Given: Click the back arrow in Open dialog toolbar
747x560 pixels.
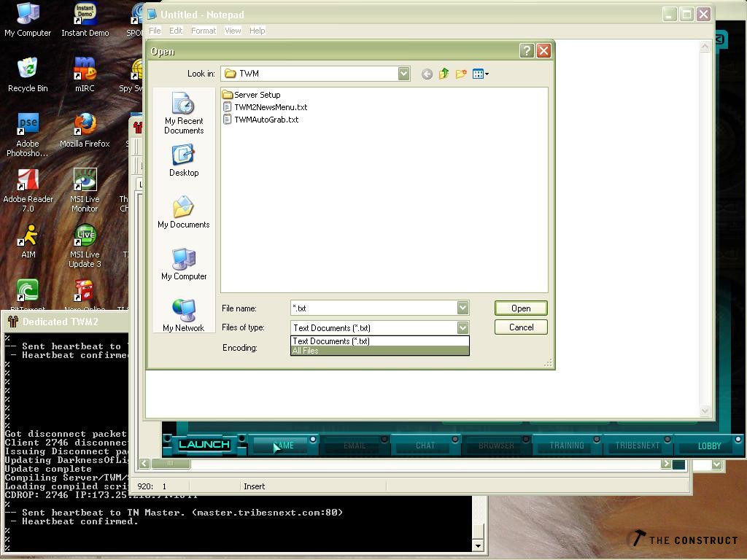Looking at the screenshot, I should click(x=427, y=74).
